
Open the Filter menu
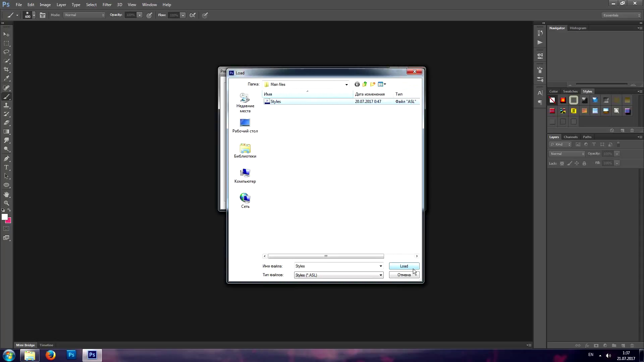pyautogui.click(x=107, y=5)
